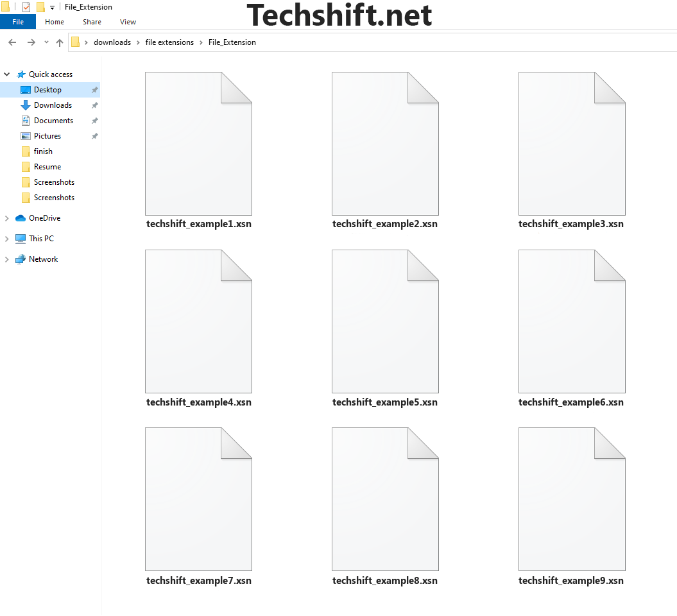Click the 'file extensions' breadcrumb segment
The image size is (677, 616).
tap(169, 42)
